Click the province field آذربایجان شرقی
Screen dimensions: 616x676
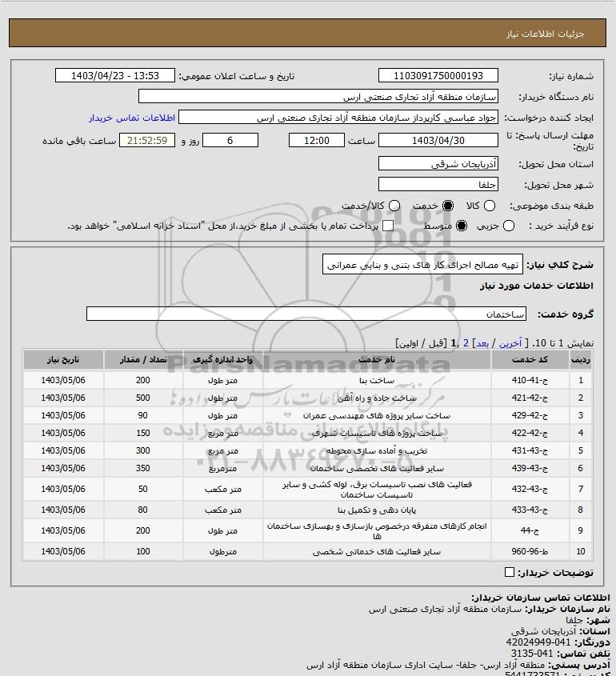pos(438,163)
